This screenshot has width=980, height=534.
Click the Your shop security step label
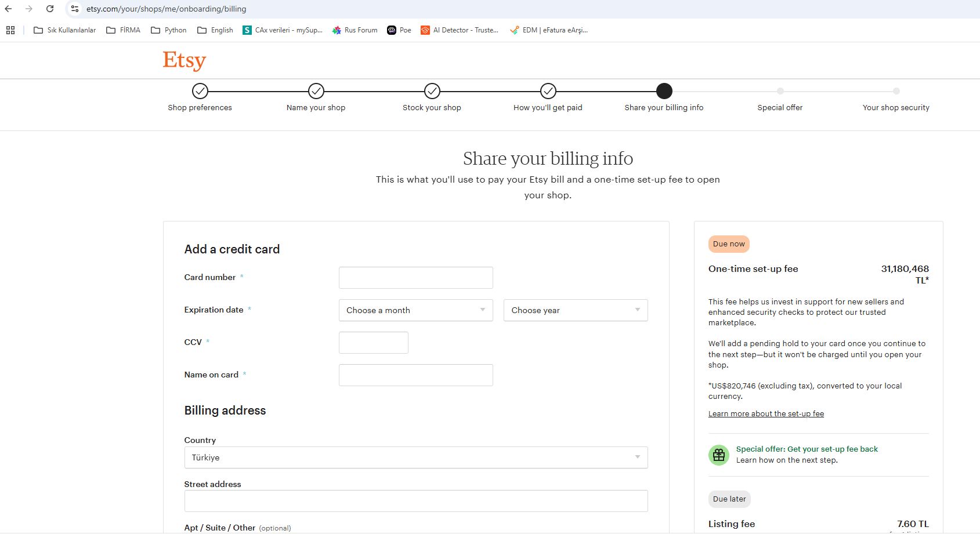896,107
